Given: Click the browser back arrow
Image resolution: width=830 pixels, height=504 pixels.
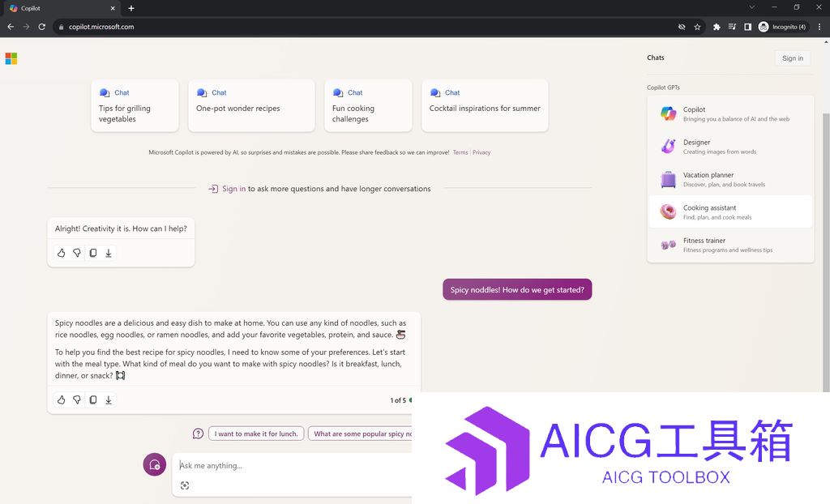Looking at the screenshot, I should click(x=11, y=27).
